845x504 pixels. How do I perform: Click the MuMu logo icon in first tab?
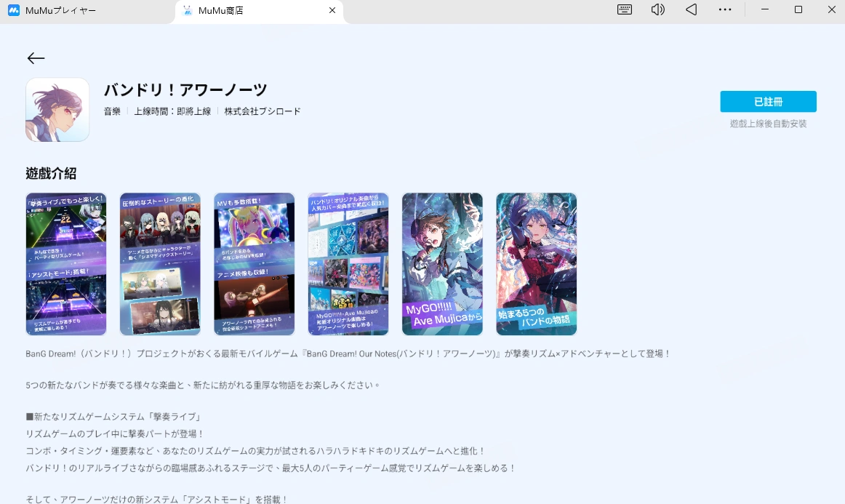(14, 10)
